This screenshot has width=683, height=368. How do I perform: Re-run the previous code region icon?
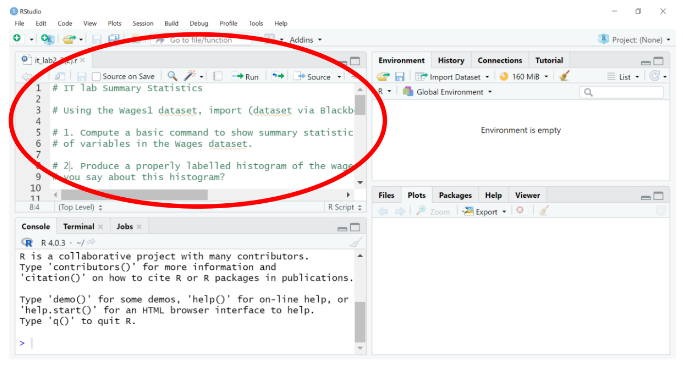click(x=278, y=76)
